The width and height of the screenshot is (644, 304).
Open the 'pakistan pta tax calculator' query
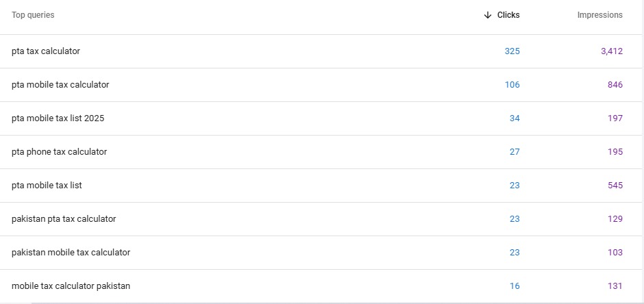(x=64, y=219)
